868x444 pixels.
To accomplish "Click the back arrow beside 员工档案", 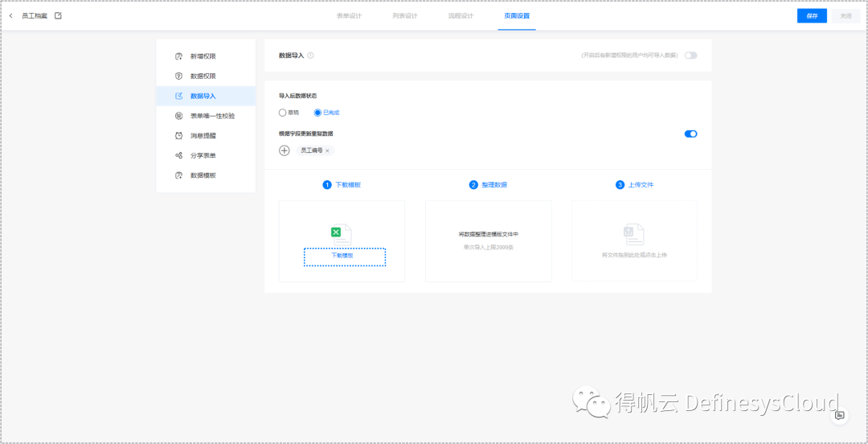I will click(x=10, y=15).
